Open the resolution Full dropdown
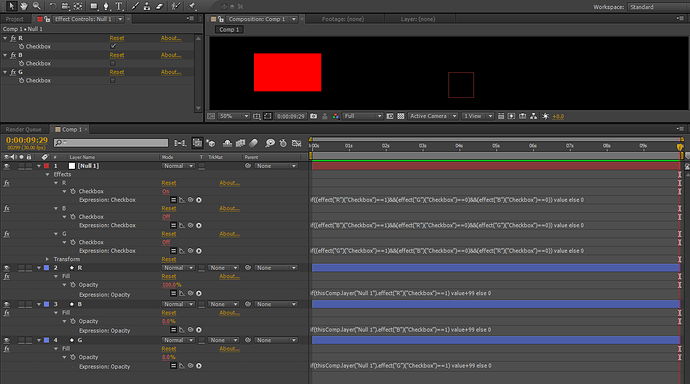The height and width of the screenshot is (384, 690). (363, 116)
